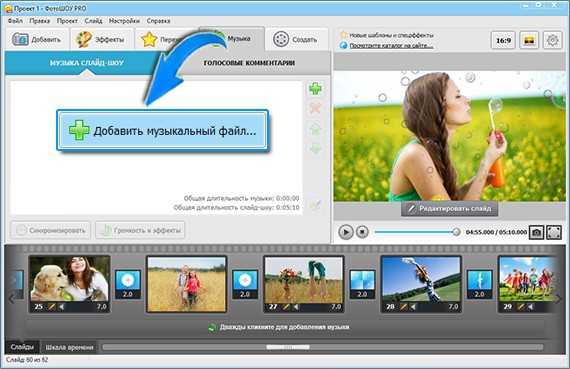Select the Музыка слайд-шоу subtab

click(x=87, y=63)
